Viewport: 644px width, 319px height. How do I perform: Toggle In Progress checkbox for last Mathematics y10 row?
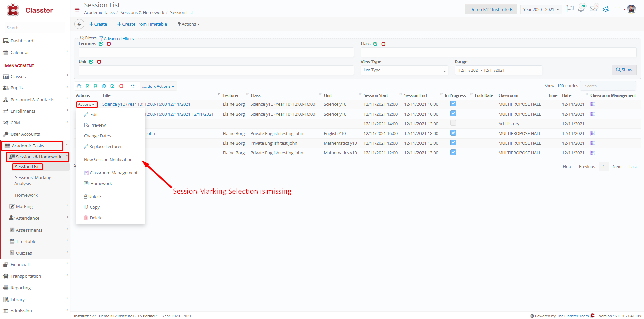coord(453,152)
